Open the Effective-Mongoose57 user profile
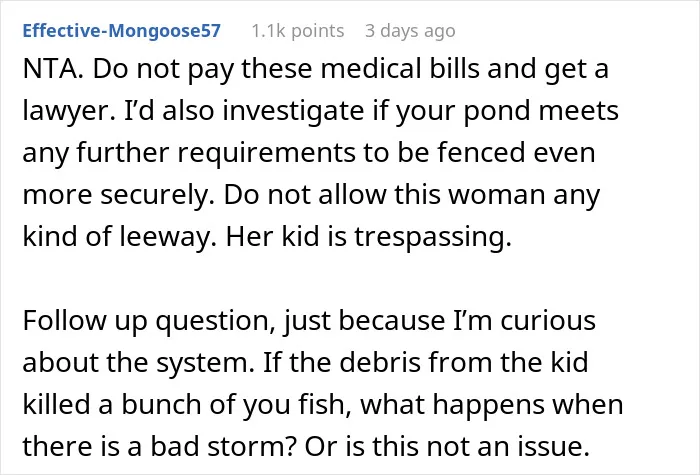The image size is (700, 475). point(121,31)
